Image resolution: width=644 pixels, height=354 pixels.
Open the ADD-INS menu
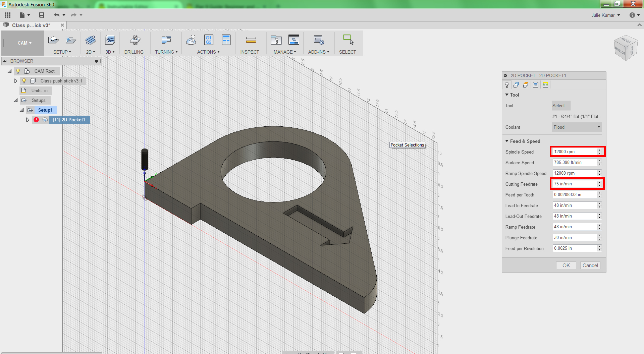click(x=319, y=52)
